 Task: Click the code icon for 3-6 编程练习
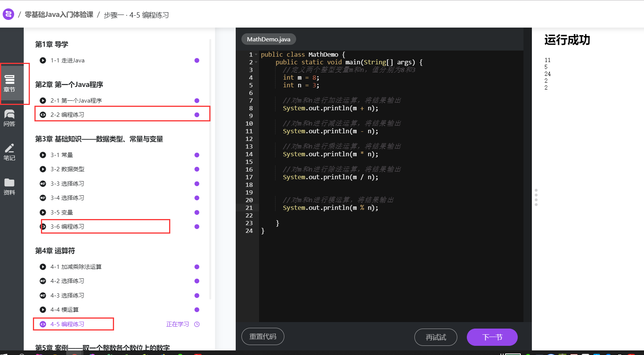(43, 227)
